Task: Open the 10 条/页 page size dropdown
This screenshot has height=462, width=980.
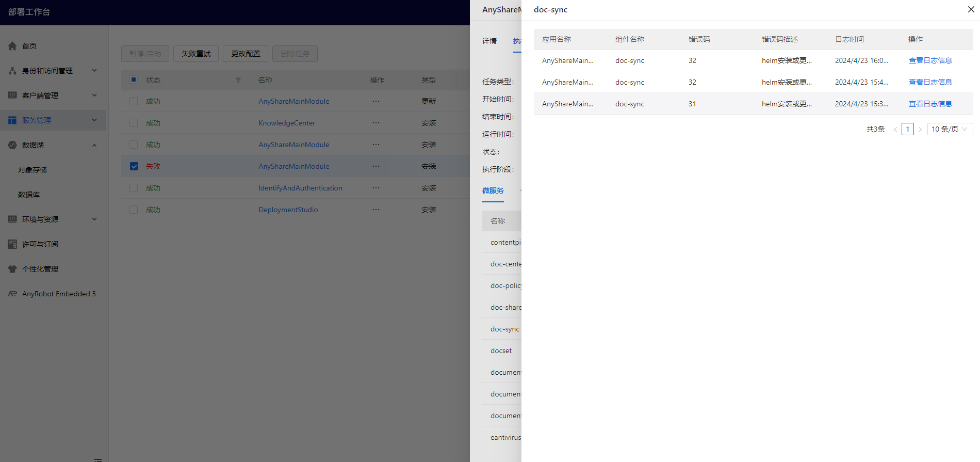Action: [x=950, y=129]
